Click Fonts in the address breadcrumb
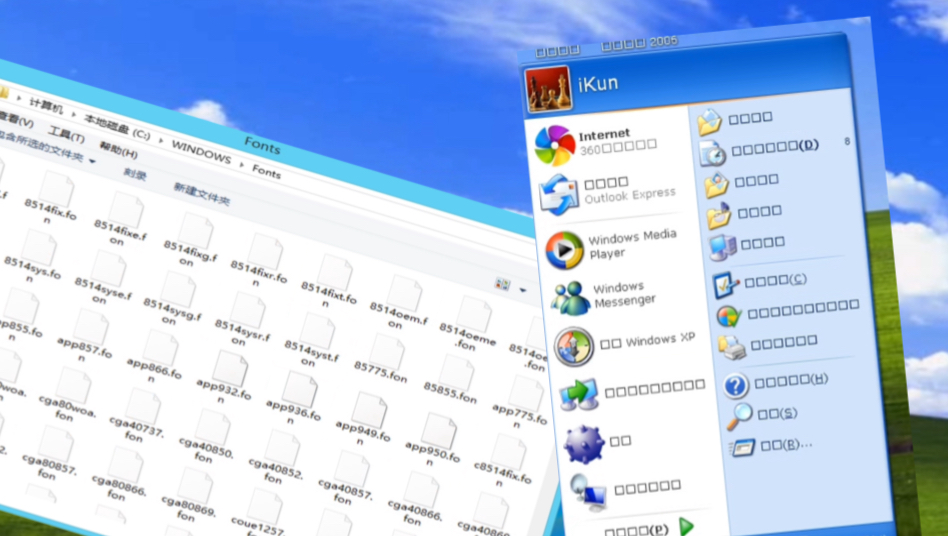 pos(267,171)
